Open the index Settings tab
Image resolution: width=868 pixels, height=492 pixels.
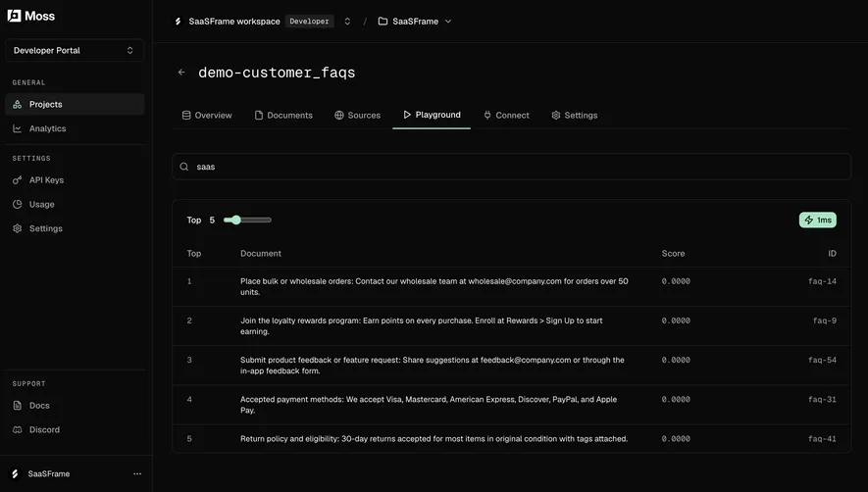click(575, 115)
